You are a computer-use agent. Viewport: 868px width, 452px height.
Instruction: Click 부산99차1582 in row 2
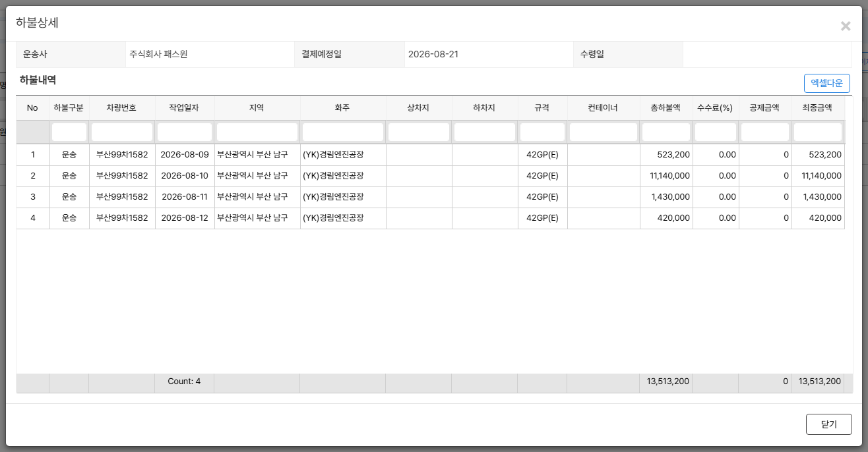pos(122,176)
